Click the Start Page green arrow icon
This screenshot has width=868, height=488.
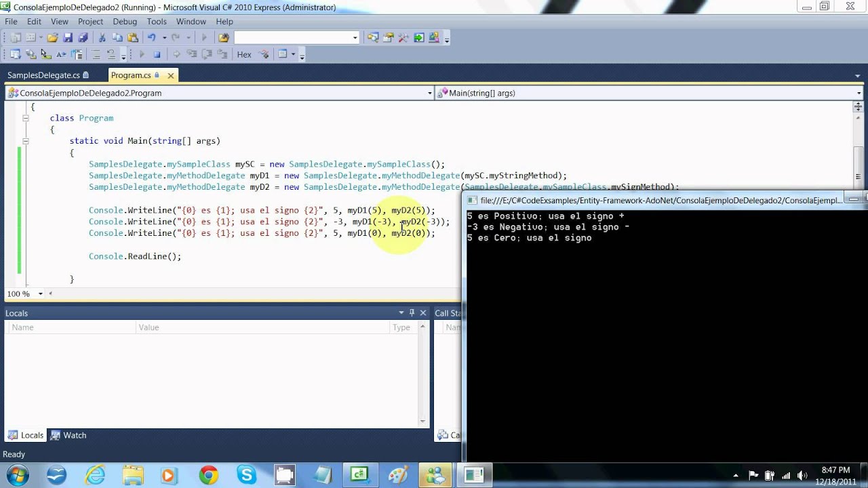point(419,38)
